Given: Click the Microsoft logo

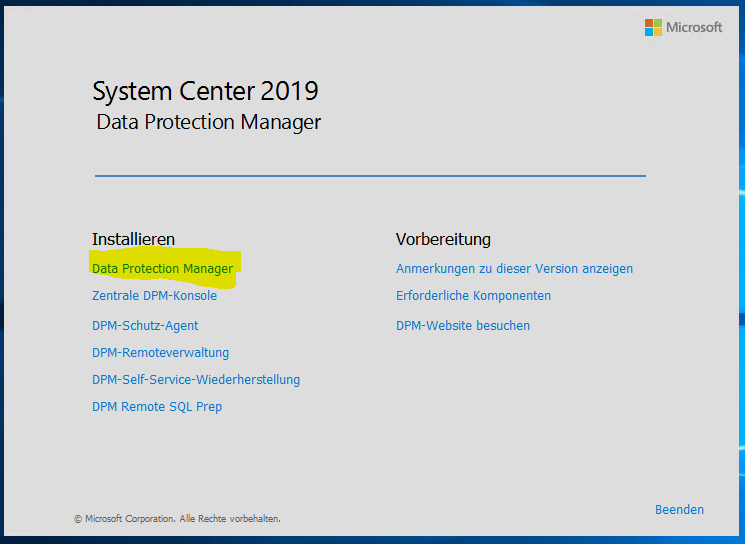Looking at the screenshot, I should click(683, 28).
